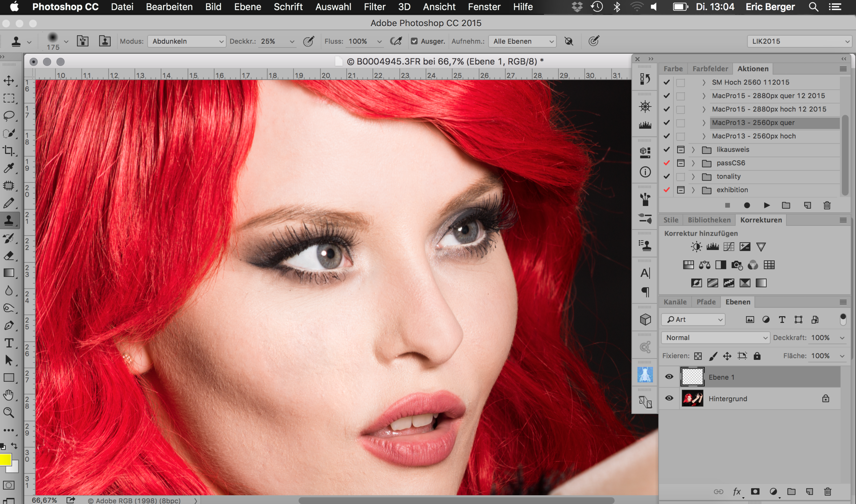Select the Brush tool
This screenshot has width=856, height=504.
pyautogui.click(x=9, y=203)
